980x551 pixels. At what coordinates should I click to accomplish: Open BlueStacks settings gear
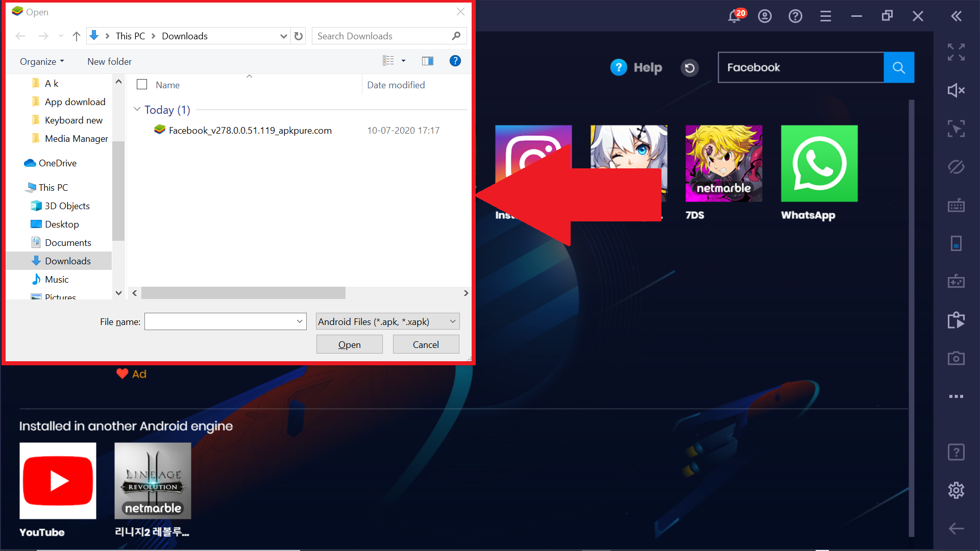point(956,490)
